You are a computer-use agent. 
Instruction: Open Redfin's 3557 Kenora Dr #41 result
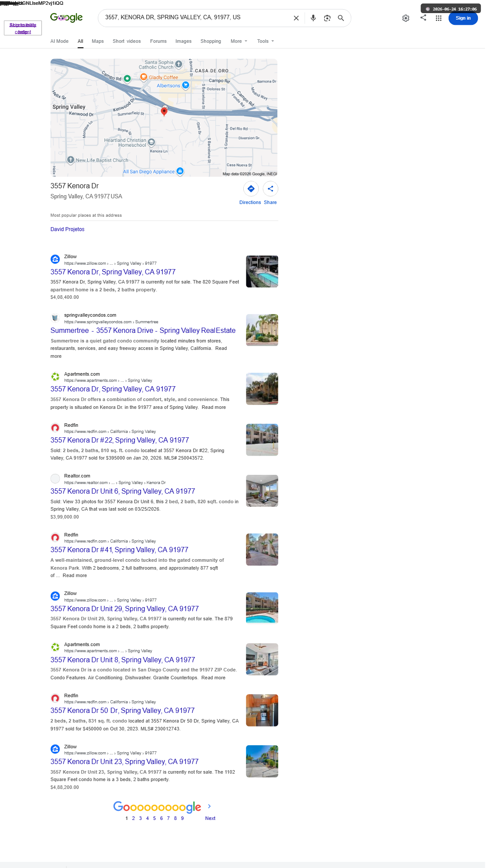119,550
